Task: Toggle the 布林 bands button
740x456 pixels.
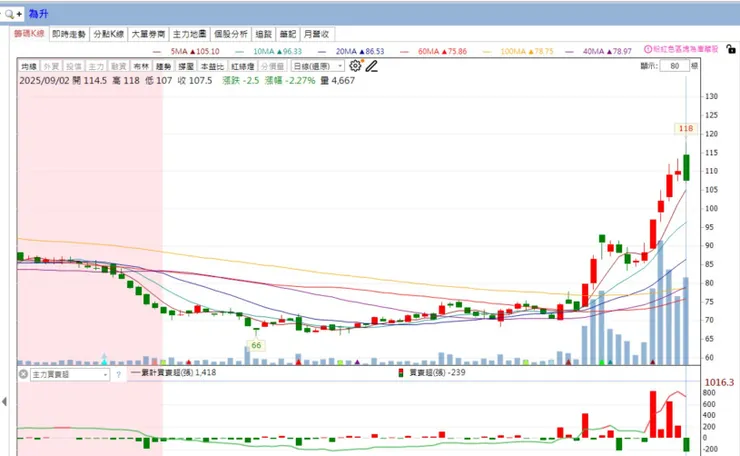Action: 141,67
